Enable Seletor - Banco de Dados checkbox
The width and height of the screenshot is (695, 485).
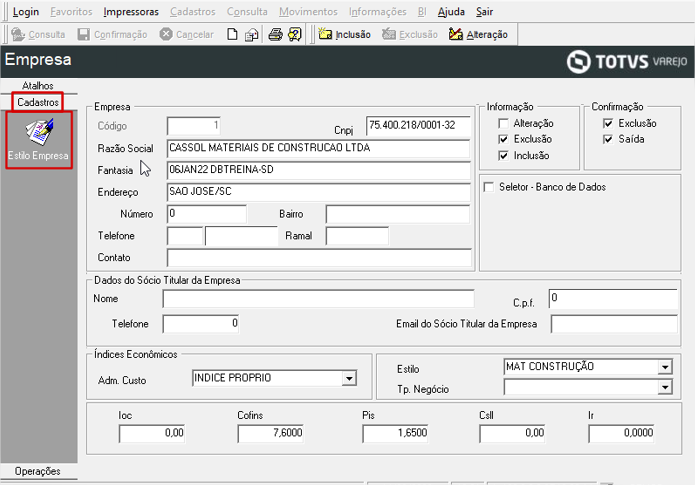point(488,187)
